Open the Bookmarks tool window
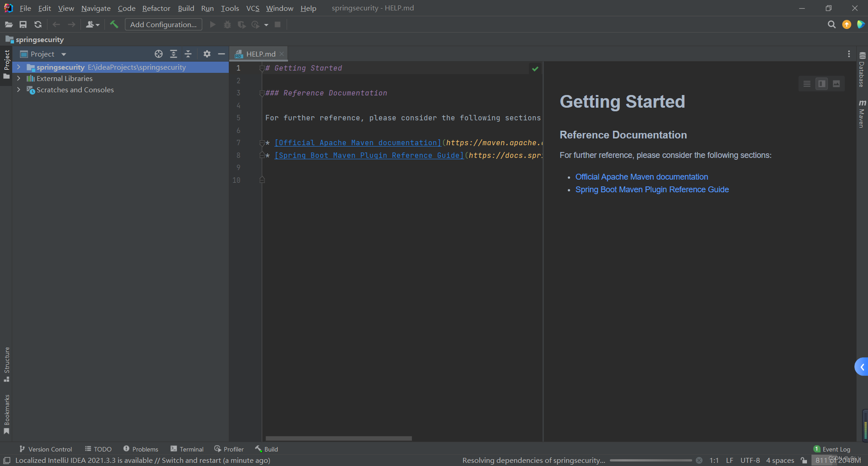Viewport: 868px width, 466px height. coord(7,414)
